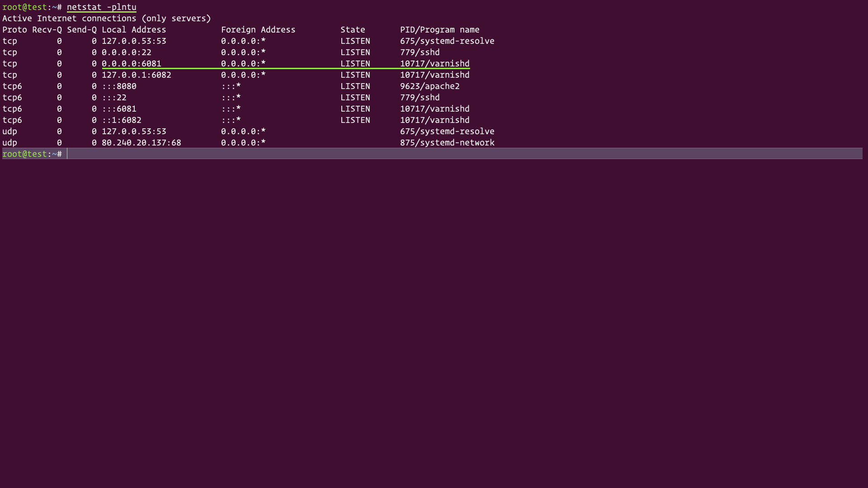Click the Recv-Q column header
The image size is (868, 488).
47,30
